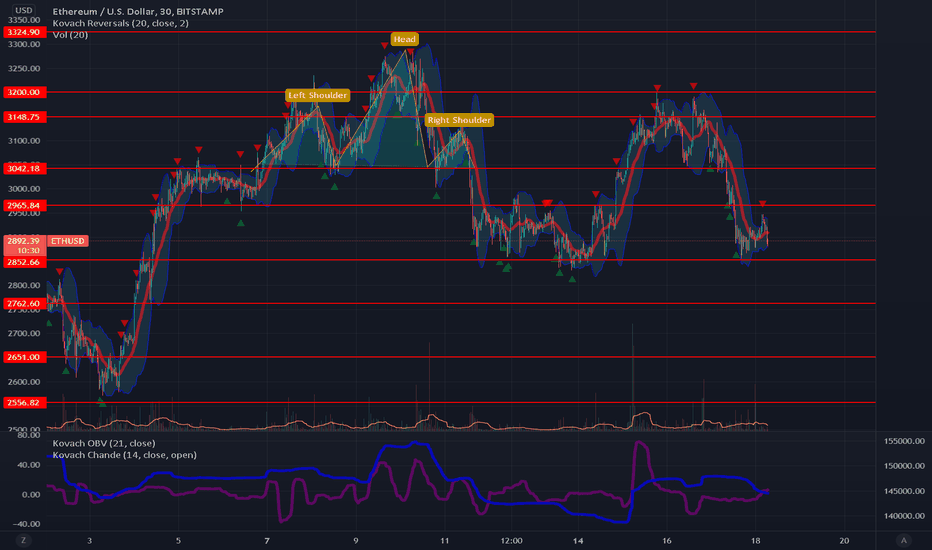932x550 pixels.
Task: Toggle the auto scale A button
Action: [x=903, y=540]
